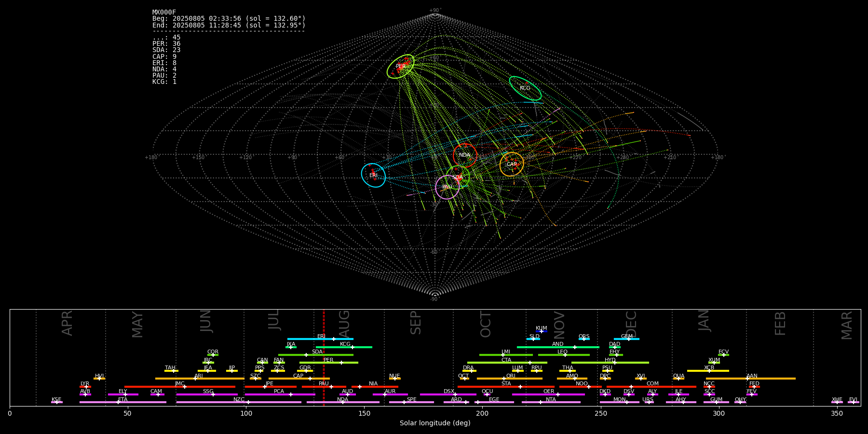Screen dimensions: 868x434
Task: Select the pink PAU radiant circle
Action: tap(447, 187)
